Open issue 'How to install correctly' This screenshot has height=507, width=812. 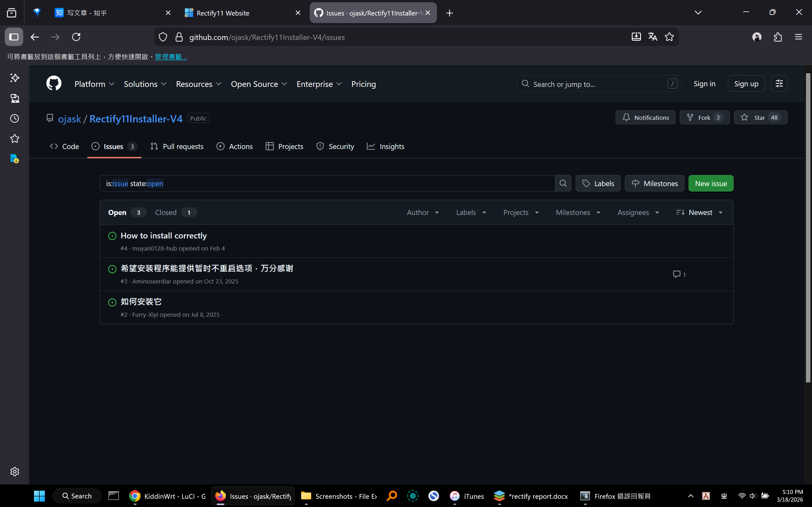coord(163,236)
